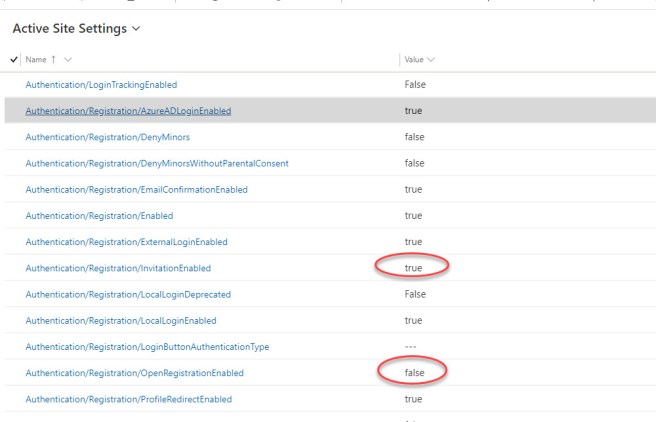Select the circled false value for OpenRegistrationEnabled

click(x=414, y=373)
